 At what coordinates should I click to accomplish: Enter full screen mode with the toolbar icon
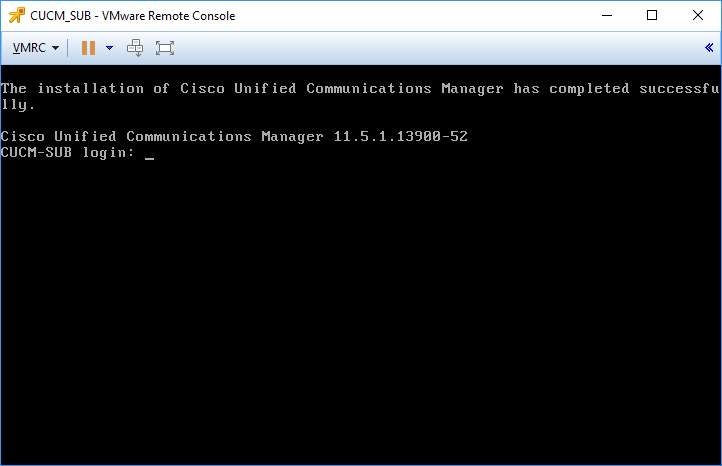click(x=165, y=48)
